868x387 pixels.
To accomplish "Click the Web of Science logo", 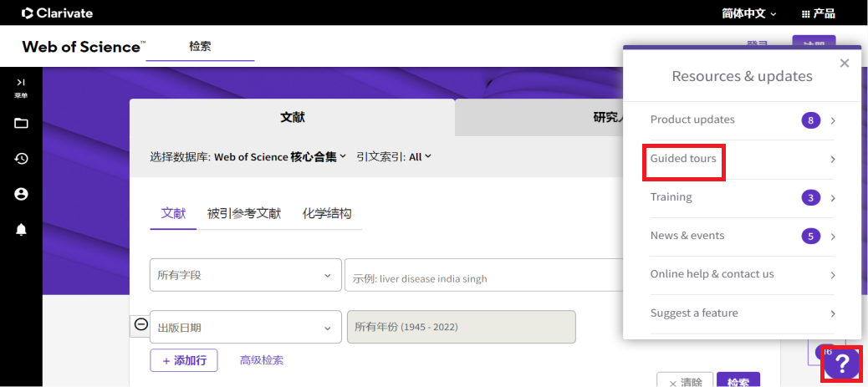I will (84, 47).
